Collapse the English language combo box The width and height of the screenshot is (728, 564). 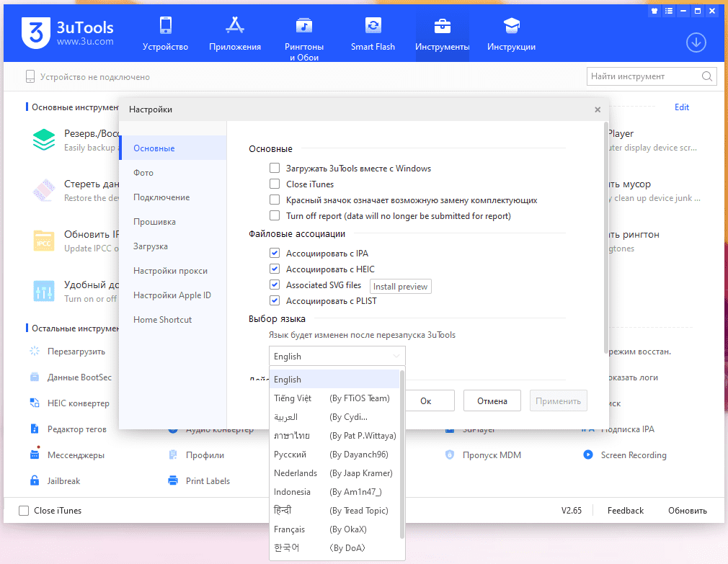point(337,357)
